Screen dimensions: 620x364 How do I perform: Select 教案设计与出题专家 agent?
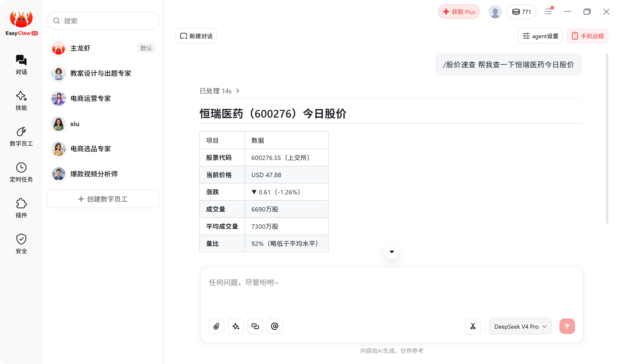103,73
